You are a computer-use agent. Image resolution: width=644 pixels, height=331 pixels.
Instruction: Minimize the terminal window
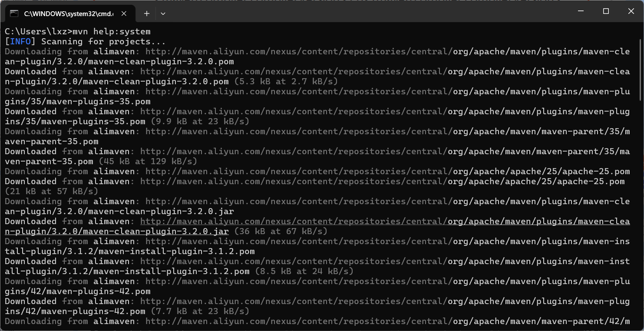(x=581, y=11)
